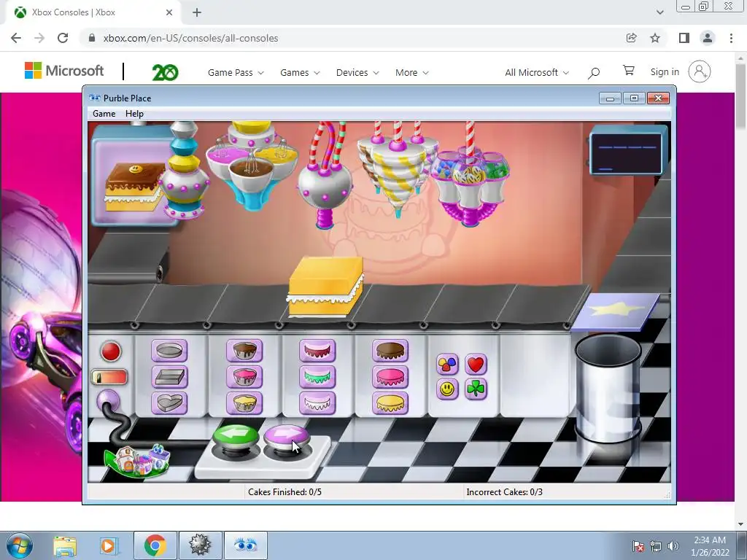Expand the More navigation dropdown
Image resolution: width=747 pixels, height=560 pixels.
click(x=411, y=72)
